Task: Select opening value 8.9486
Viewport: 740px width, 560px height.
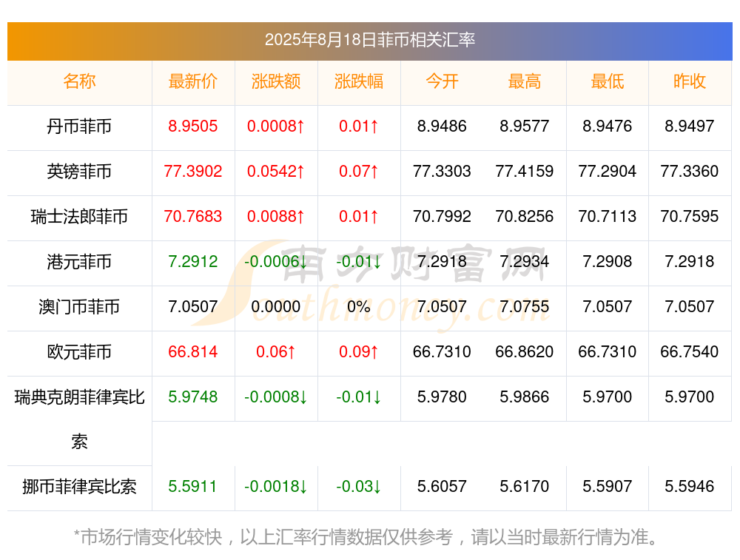Action: 442,126
